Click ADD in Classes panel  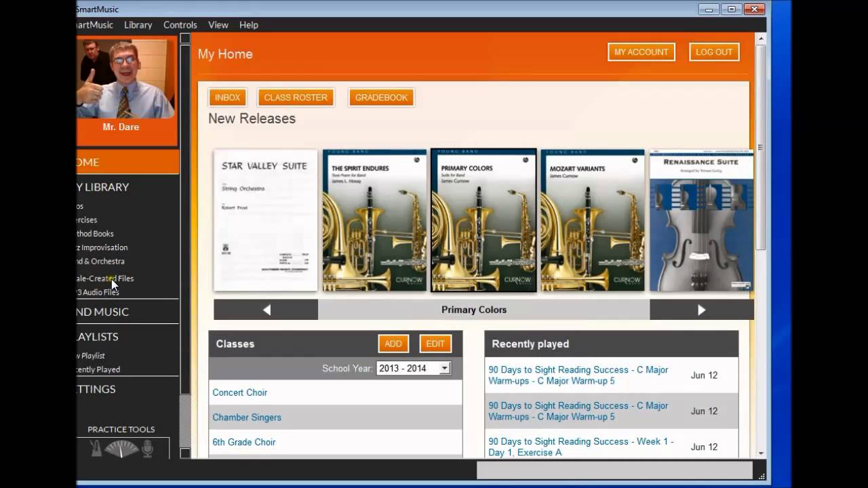tap(393, 344)
